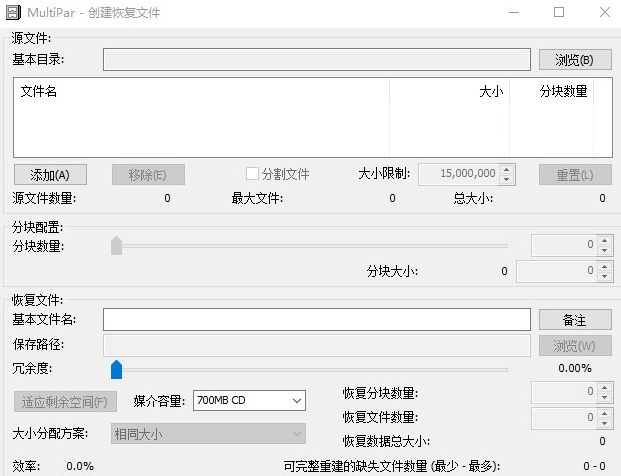Increase 恢复分块数量 with spinner up arrow
The height and width of the screenshot is (476, 621).
(x=604, y=387)
